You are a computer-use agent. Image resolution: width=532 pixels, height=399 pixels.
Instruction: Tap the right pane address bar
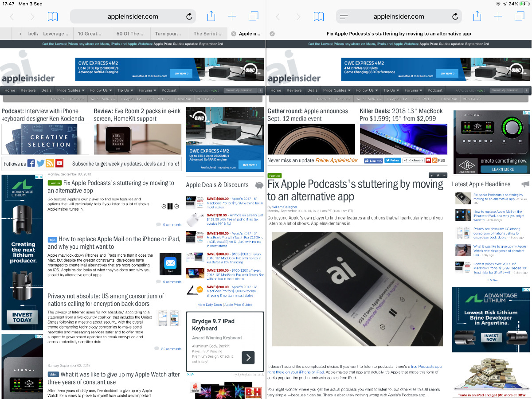pos(399,16)
